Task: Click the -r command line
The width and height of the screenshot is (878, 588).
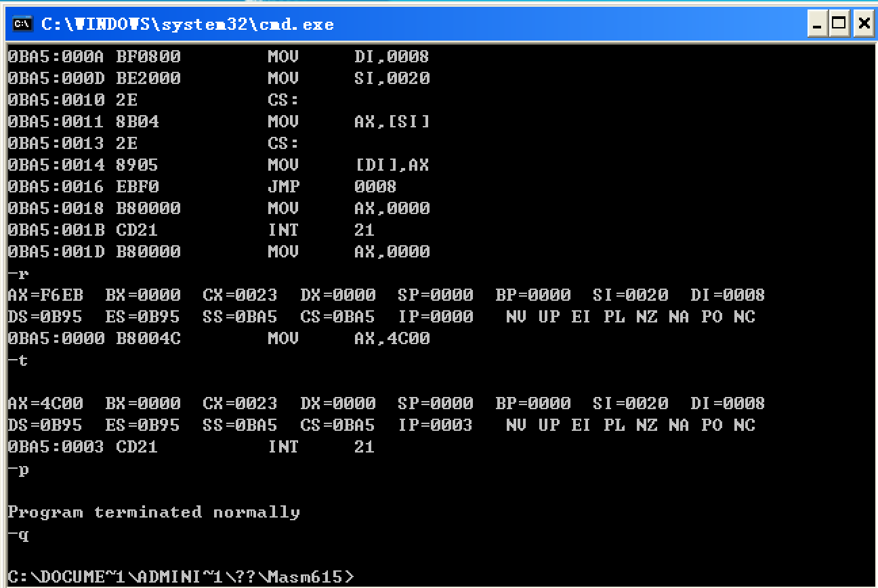Action: [x=18, y=273]
